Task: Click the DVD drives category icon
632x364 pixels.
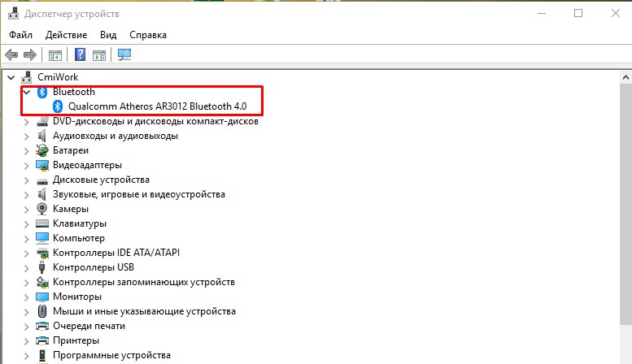Action: (42, 121)
